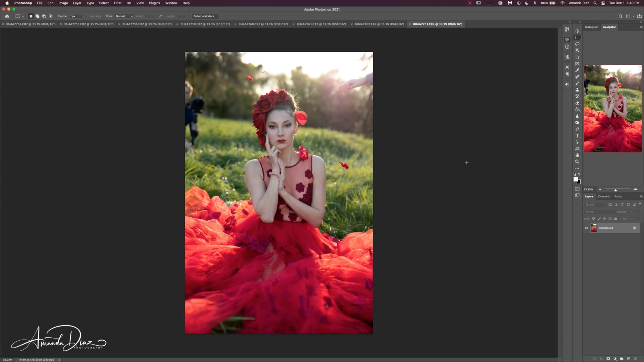Open the Style dropdown set to Normal
The height and width of the screenshot is (362, 644).
pyautogui.click(x=124, y=16)
